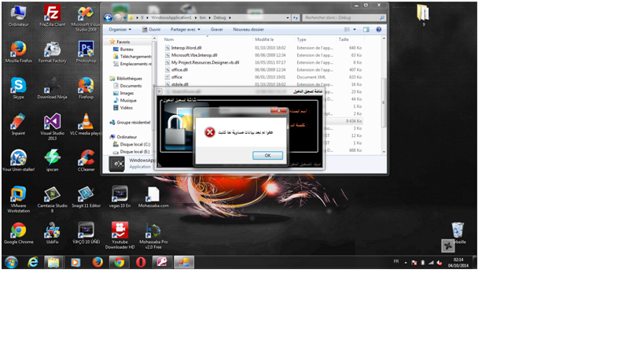The image size is (644, 362).
Task: Click OK in the error message dialog
Action: pos(267,155)
